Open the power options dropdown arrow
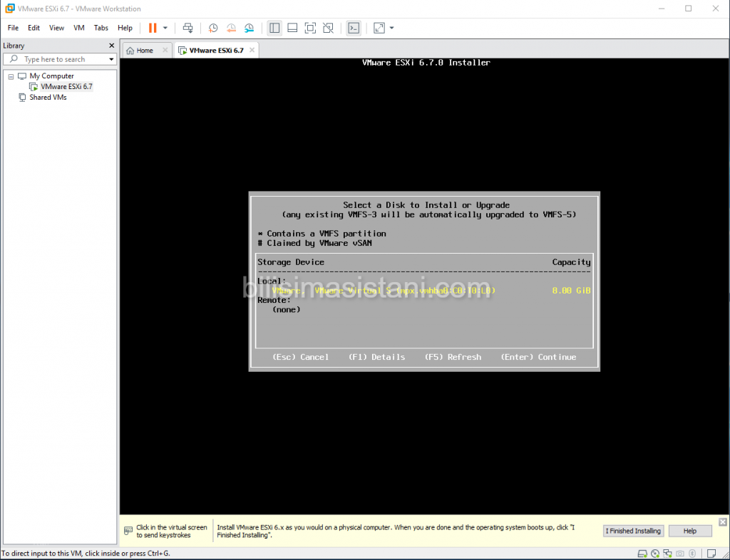 [x=165, y=28]
